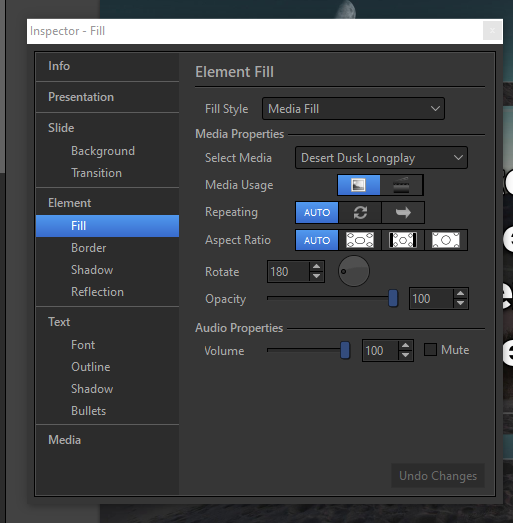The width and height of the screenshot is (513, 523).
Task: Select the image Media Usage icon
Action: point(359,185)
